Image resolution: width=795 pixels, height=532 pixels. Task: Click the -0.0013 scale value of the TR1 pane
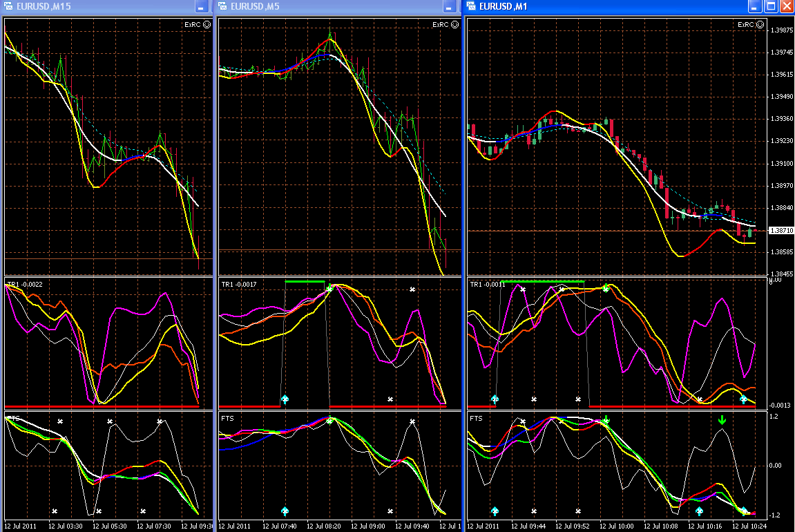pos(780,405)
